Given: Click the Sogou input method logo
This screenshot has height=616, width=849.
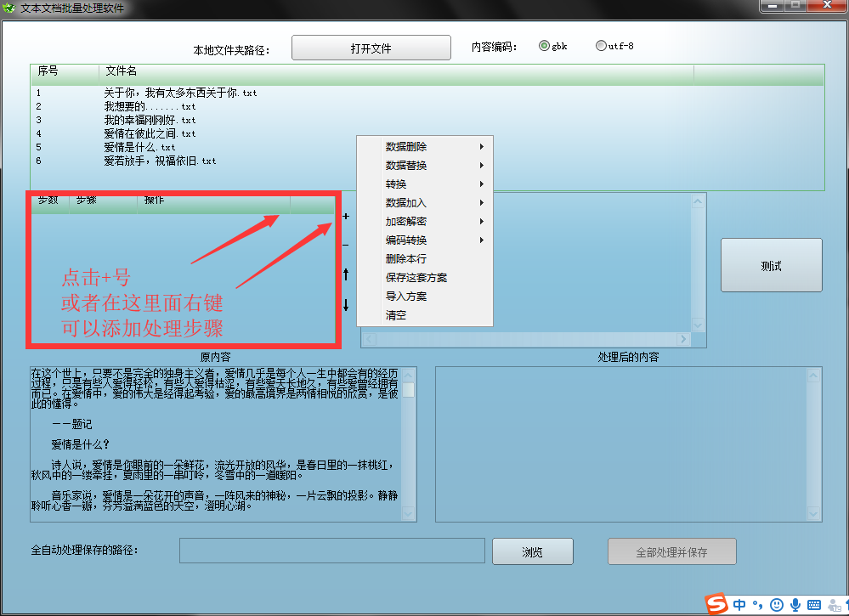Looking at the screenshot, I should (x=716, y=604).
